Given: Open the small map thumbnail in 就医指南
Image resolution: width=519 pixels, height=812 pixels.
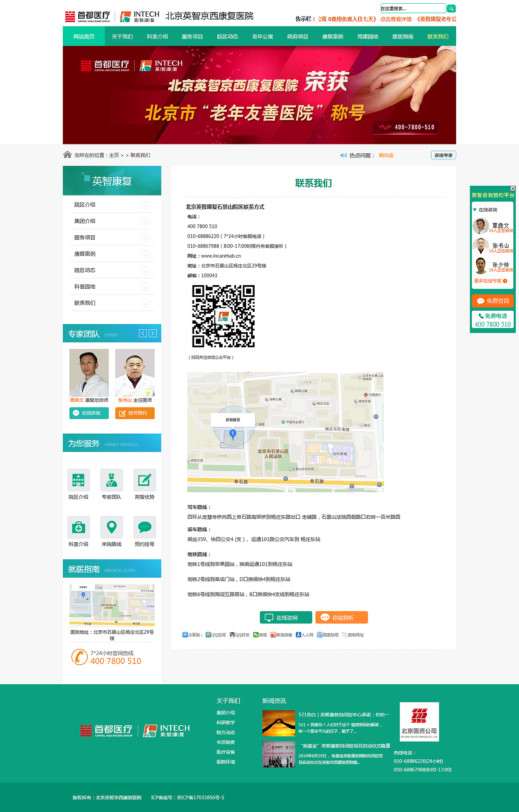Looking at the screenshot, I should point(112,605).
